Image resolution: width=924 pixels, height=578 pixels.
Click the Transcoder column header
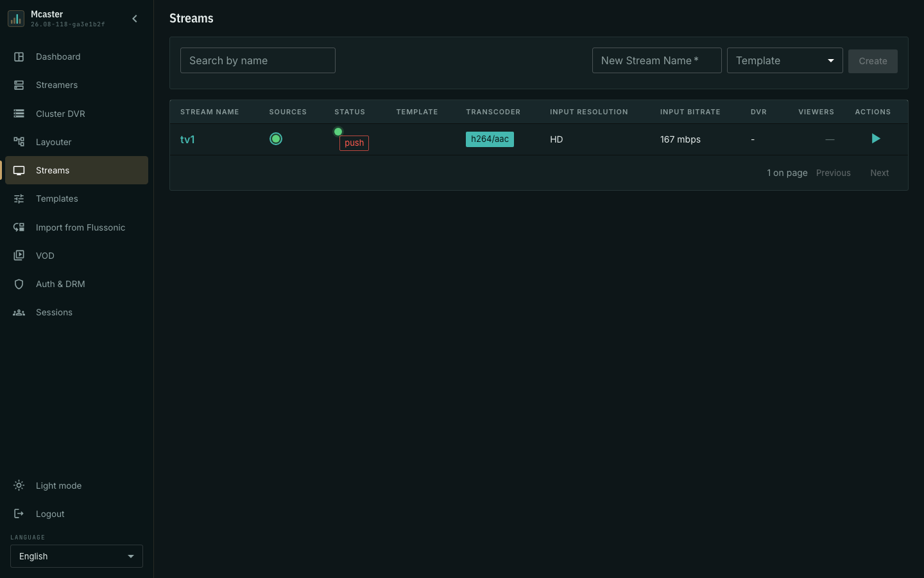click(493, 112)
